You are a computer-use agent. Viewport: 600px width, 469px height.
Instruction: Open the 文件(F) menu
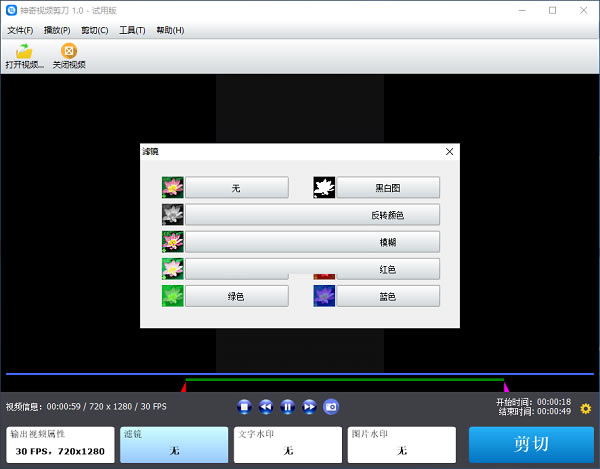pyautogui.click(x=20, y=30)
